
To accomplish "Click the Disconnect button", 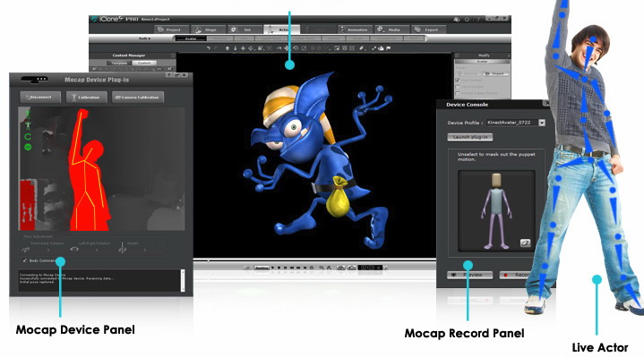I will (40, 98).
